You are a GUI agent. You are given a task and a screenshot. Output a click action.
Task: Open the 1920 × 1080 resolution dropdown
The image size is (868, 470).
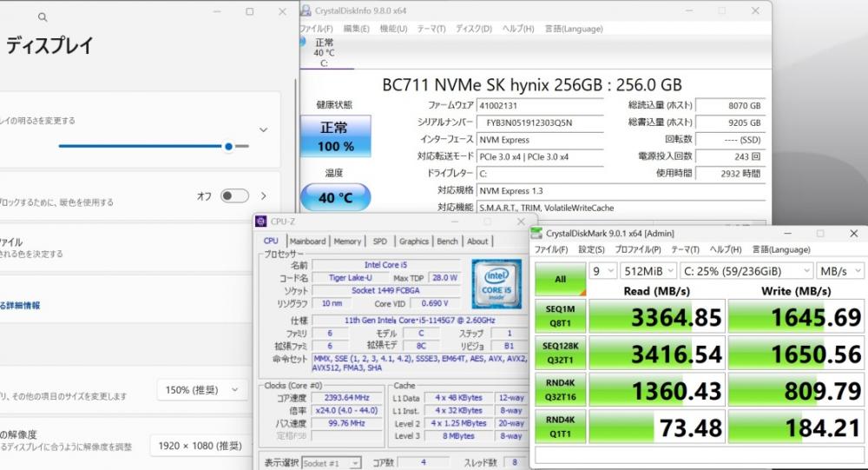coord(201,446)
